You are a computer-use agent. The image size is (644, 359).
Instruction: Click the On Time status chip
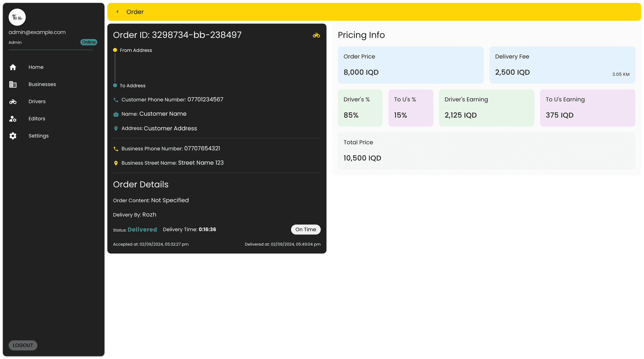coord(306,230)
